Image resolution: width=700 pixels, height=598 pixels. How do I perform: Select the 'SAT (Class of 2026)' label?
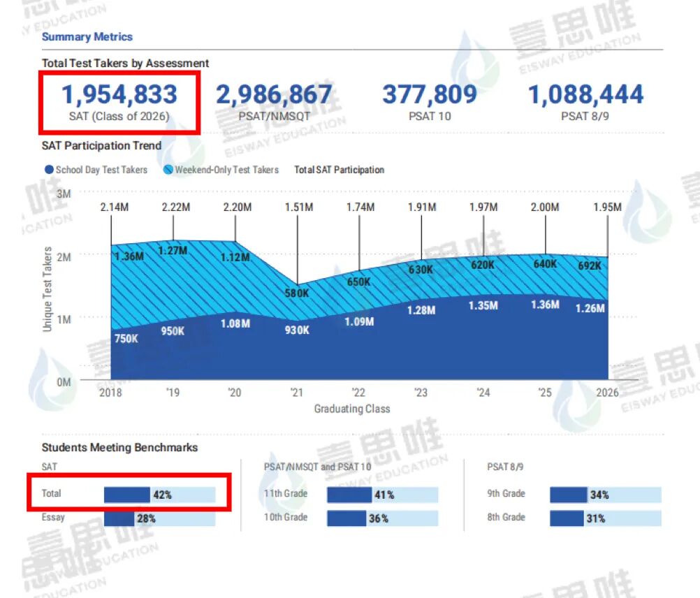click(x=119, y=117)
